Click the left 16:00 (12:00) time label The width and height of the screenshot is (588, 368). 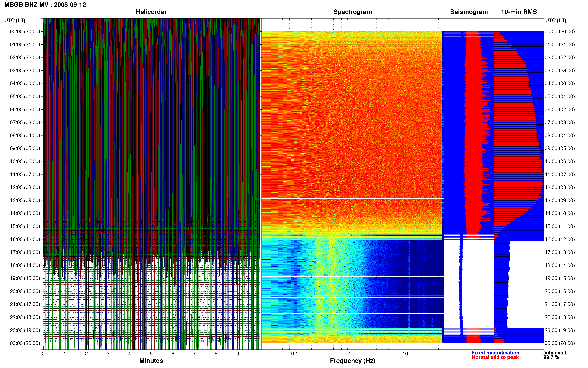pos(25,239)
